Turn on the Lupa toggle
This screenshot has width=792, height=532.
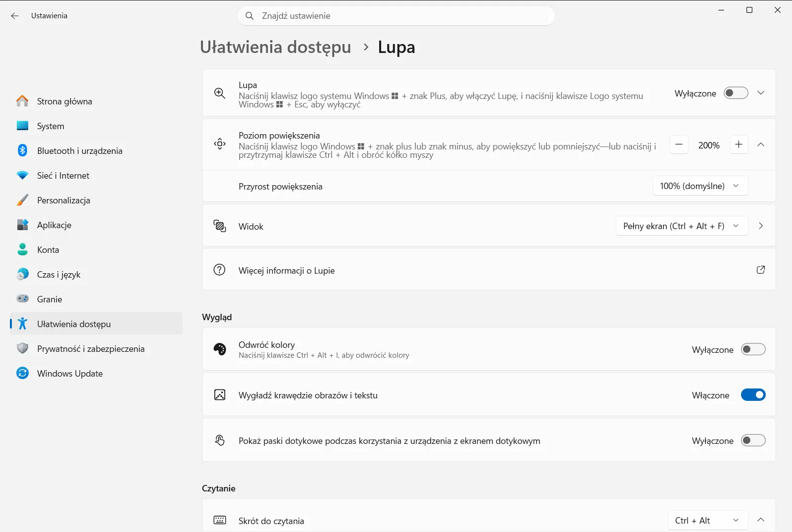[736, 93]
